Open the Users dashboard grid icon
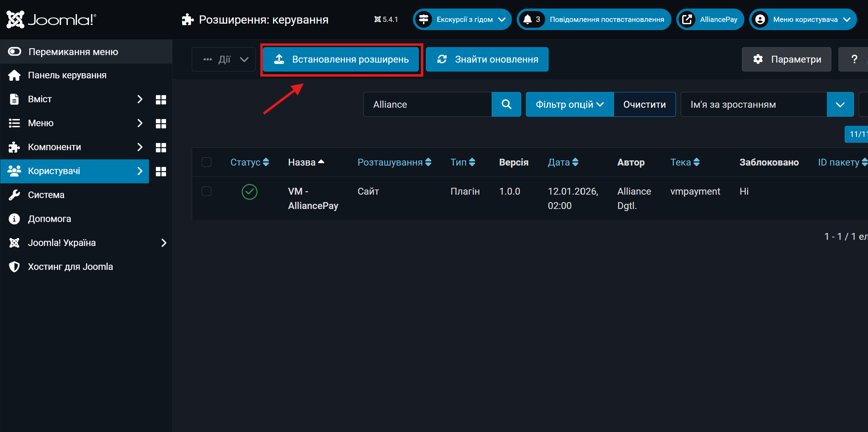Screen dimensions: 868x432 161,171
